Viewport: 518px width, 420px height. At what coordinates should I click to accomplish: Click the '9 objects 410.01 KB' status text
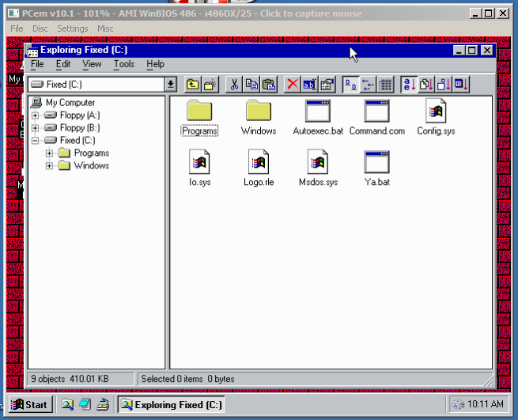pos(70,379)
